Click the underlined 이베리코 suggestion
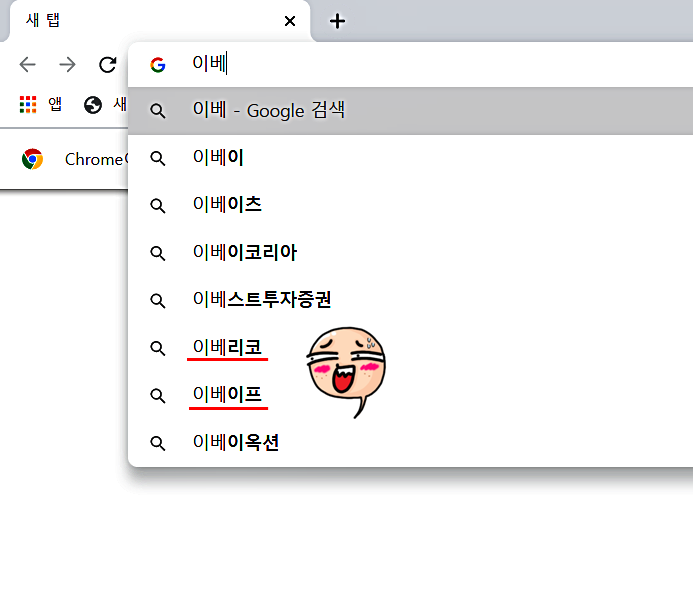693x597 pixels. coord(227,347)
